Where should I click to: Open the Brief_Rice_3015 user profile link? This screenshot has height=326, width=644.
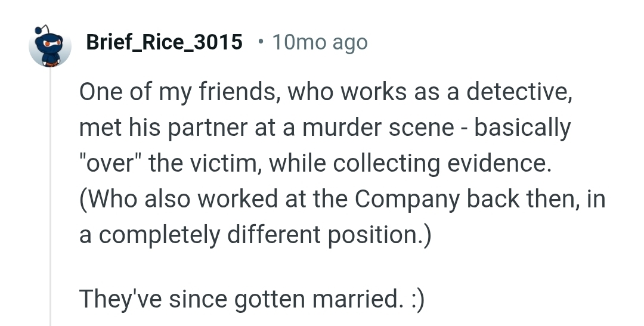tap(164, 42)
